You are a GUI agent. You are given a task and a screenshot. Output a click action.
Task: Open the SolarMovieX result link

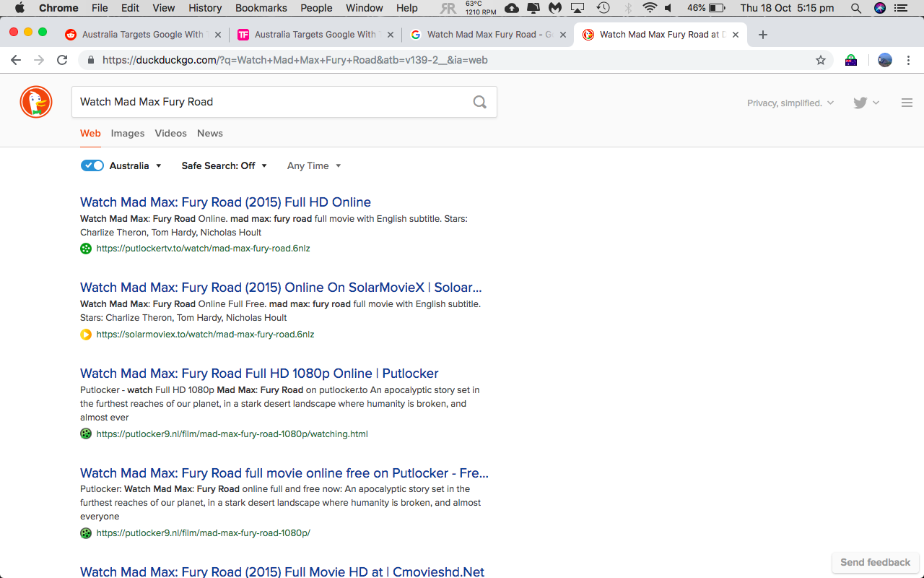[x=281, y=288]
